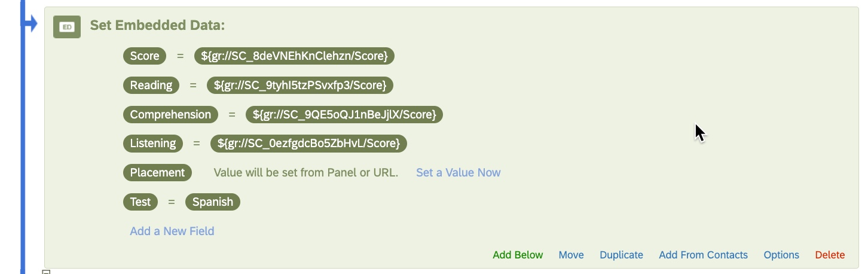Select the Score field name
Viewport: 868px width, 274px height.
coord(145,56)
